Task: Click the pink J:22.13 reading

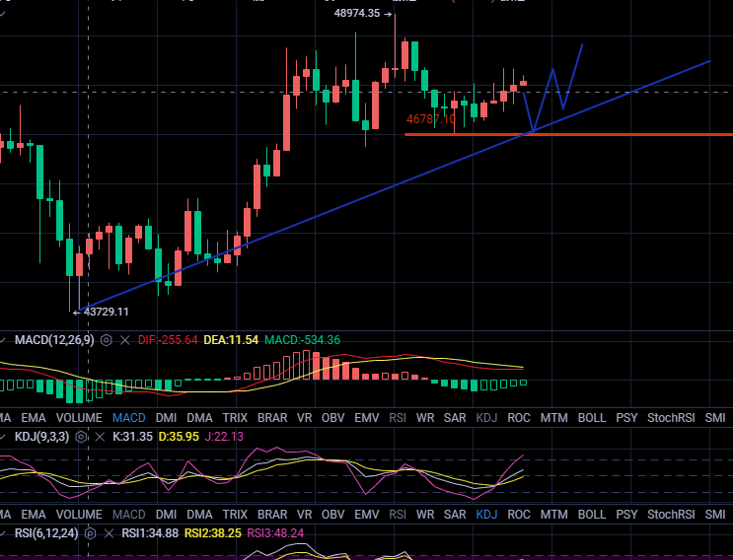Action: (x=224, y=437)
